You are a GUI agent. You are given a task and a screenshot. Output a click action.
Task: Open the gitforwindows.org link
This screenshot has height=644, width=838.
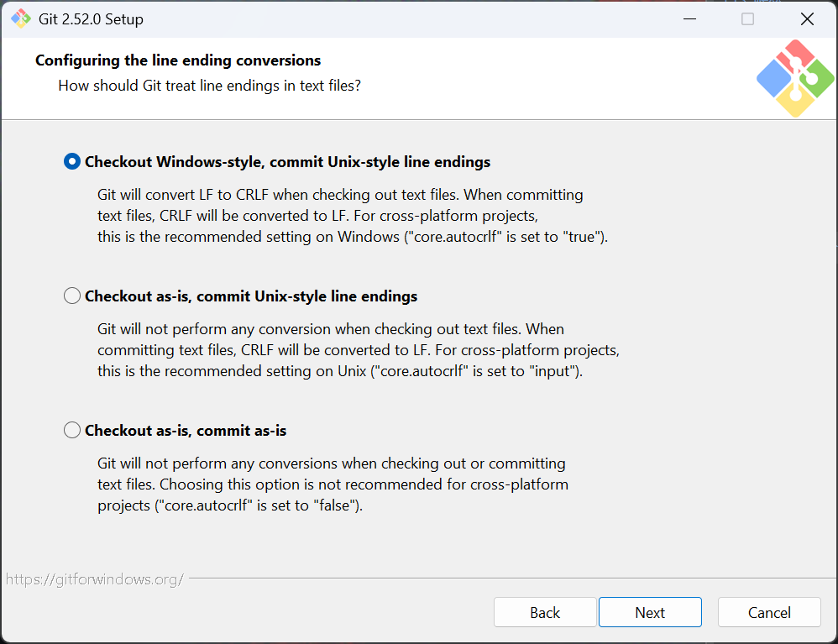(94, 579)
